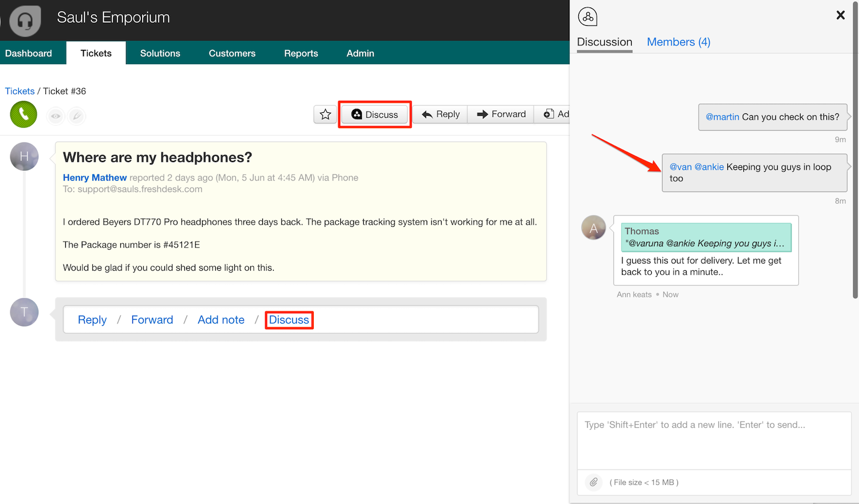
Task: Select the Tickets tab
Action: click(96, 53)
